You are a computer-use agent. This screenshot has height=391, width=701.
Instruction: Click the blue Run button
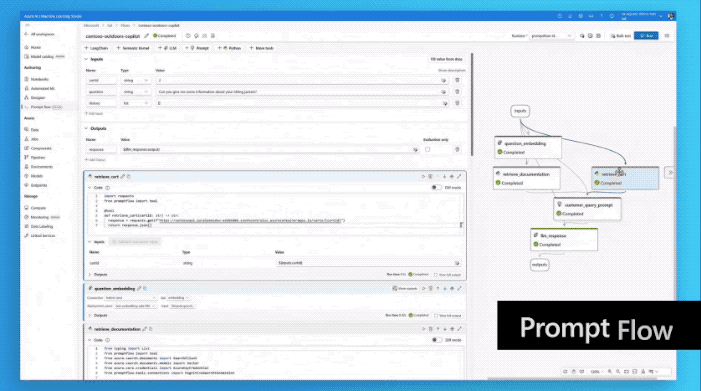(646, 36)
